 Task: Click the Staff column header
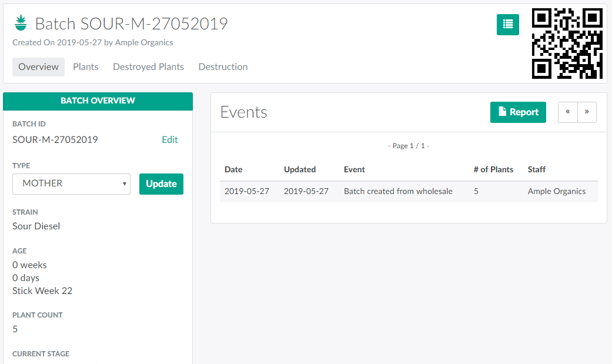pyautogui.click(x=537, y=169)
